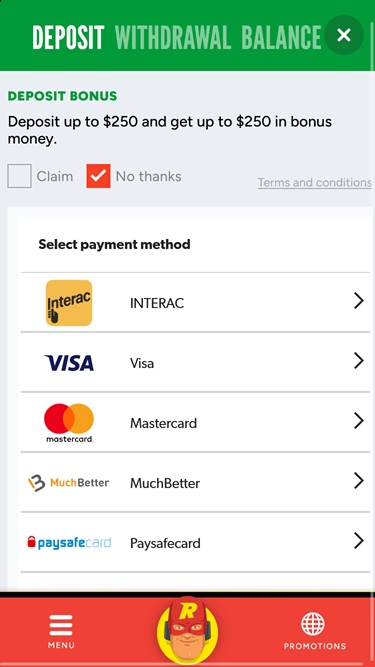This screenshot has height=667, width=375.
Task: Switch to the Withdrawal tab
Action: pos(173,37)
